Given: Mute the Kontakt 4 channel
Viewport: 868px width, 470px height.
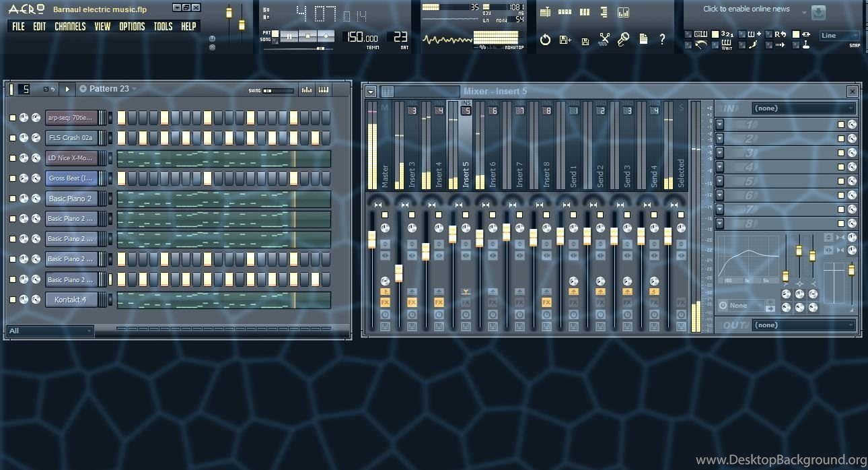Looking at the screenshot, I should 12,300.
